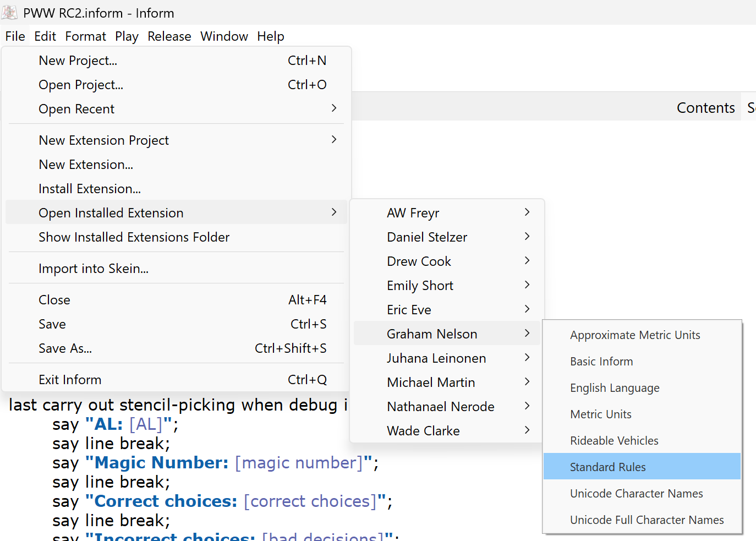Screen dimensions: 756x541
Task: Choose Save As... menu entry
Action: [x=176, y=348]
